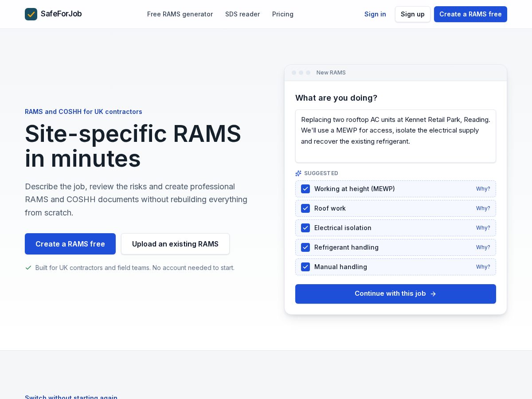Disable the Manual handling checkbox
The height and width of the screenshot is (399, 532).
305,267
